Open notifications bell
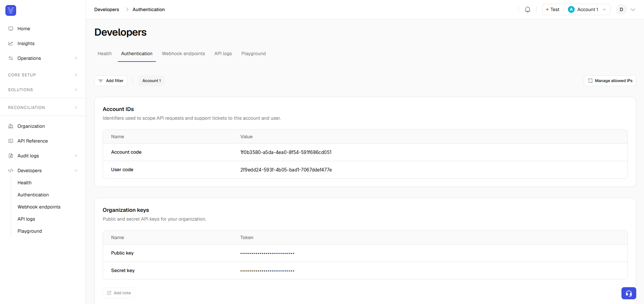 (528, 9)
